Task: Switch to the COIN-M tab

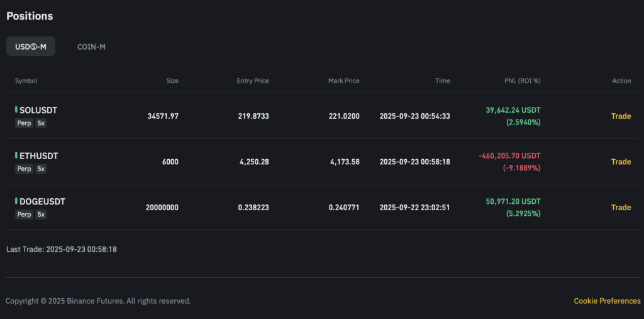Action: point(91,47)
